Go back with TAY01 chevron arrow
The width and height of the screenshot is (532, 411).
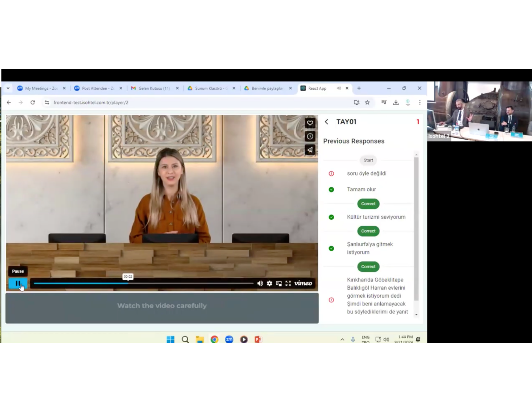tap(327, 122)
